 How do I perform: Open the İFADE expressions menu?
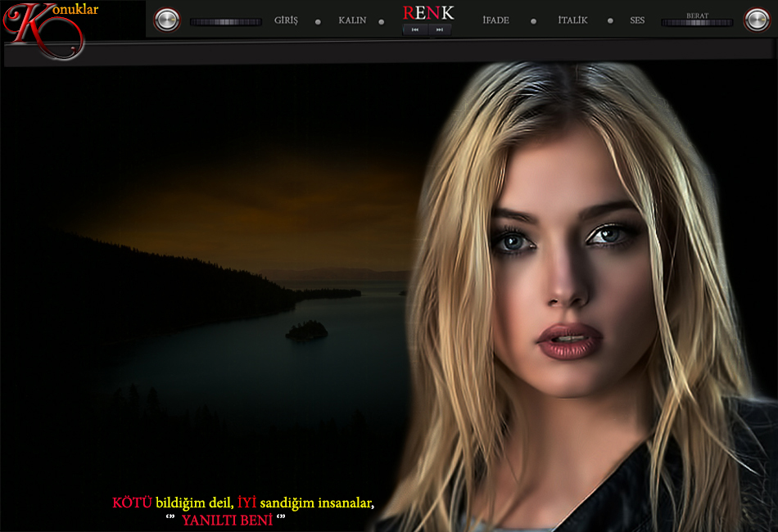pyautogui.click(x=495, y=20)
